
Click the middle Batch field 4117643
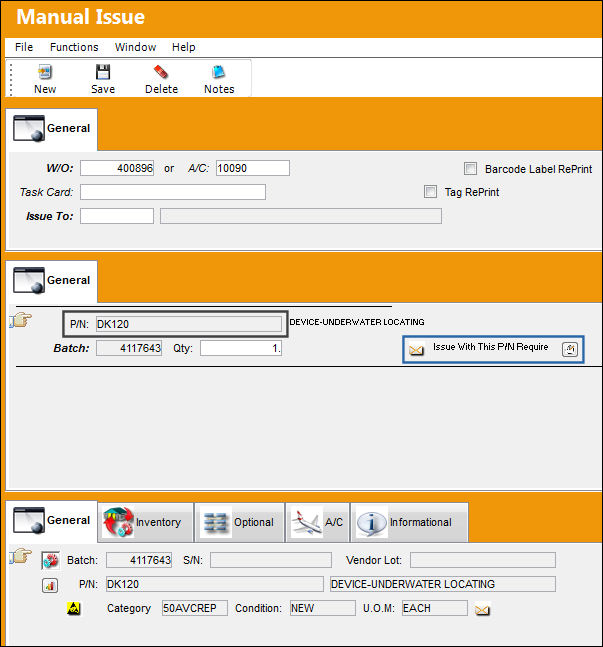[x=129, y=348]
